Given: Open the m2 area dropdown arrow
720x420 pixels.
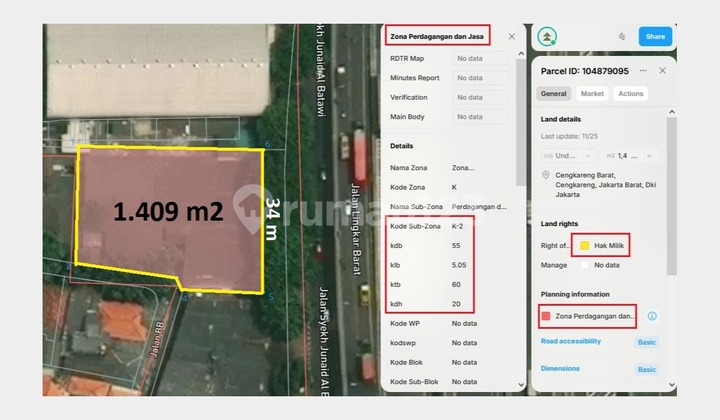Looking at the screenshot, I should [649, 156].
